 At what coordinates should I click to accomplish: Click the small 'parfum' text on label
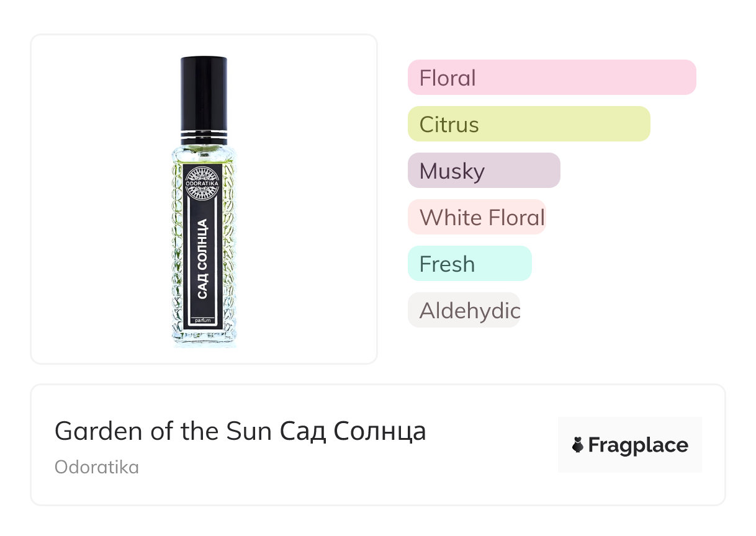204,320
